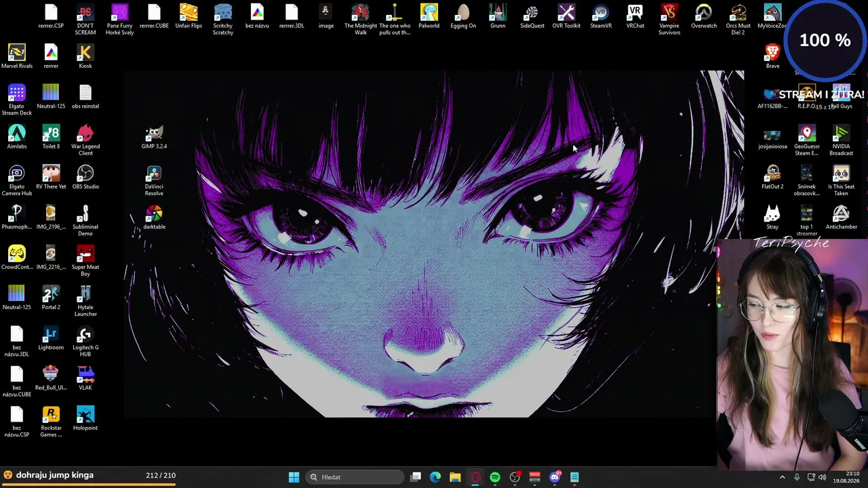Image resolution: width=868 pixels, height=488 pixels.
Task: Open Microsoft Edge from the taskbar
Action: tap(435, 477)
